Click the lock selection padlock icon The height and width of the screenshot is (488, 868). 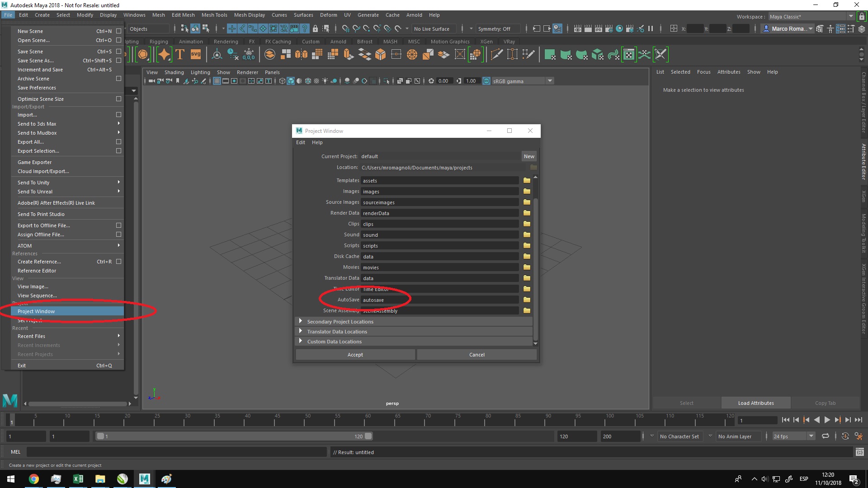[316, 28]
